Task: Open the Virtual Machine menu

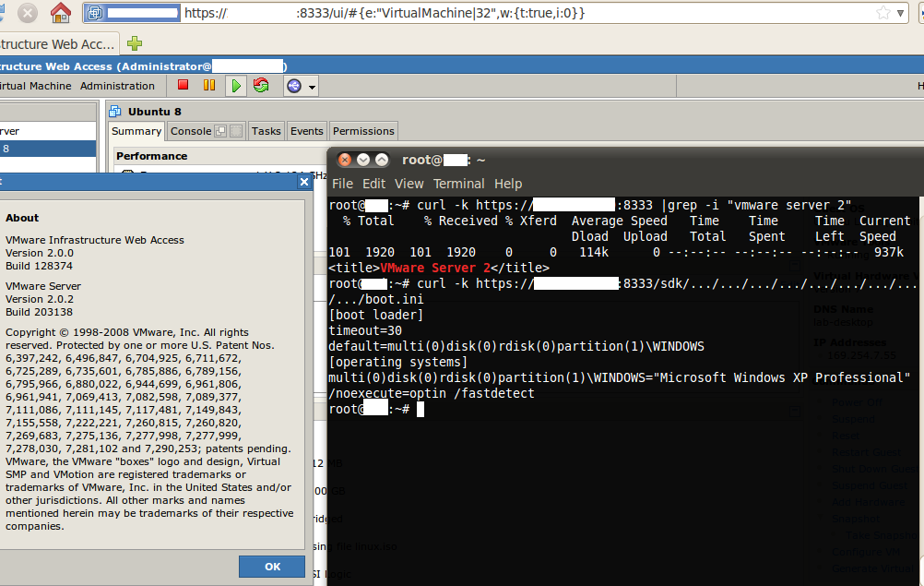Action: [35, 86]
